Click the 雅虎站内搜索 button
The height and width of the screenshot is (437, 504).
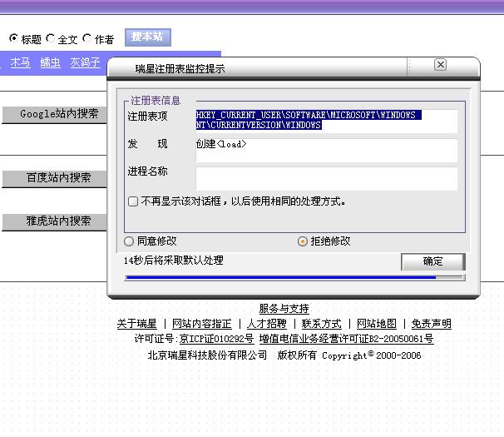[x=55, y=221]
